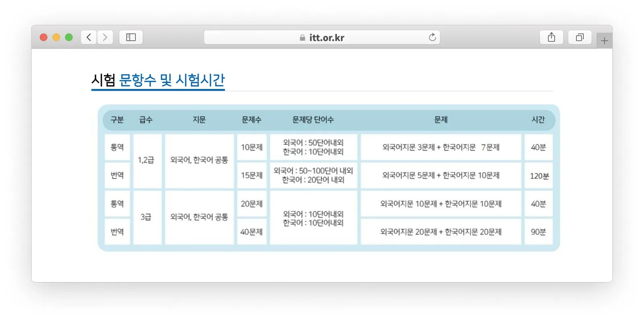Show the Safari sidebar

(131, 37)
